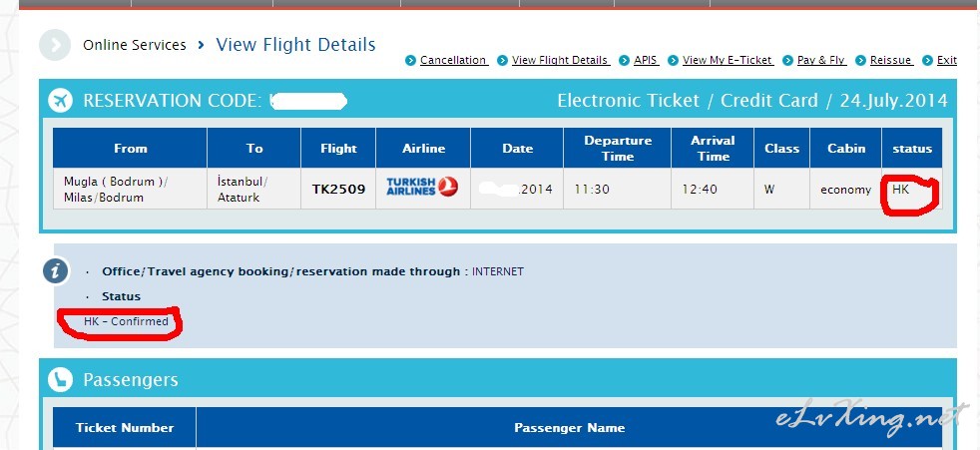Click the seat icon next to Passengers
980x450 pixels.
(60, 379)
